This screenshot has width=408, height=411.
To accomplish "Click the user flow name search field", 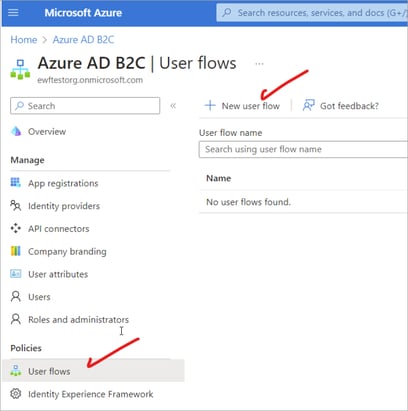I will (x=303, y=149).
